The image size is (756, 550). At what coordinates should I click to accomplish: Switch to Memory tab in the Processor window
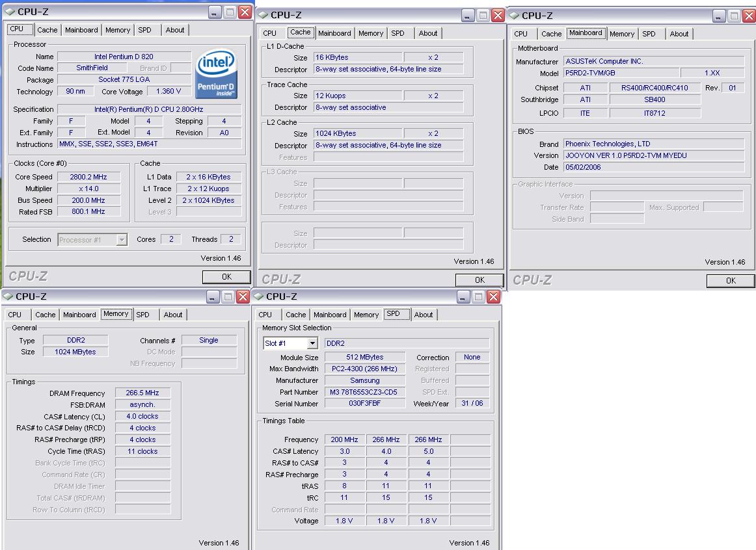(118, 30)
